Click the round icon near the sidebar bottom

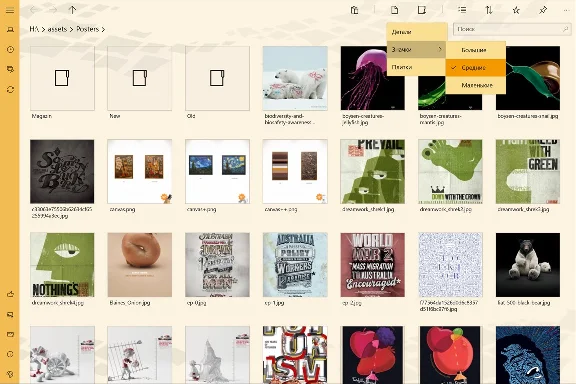tap(10, 354)
